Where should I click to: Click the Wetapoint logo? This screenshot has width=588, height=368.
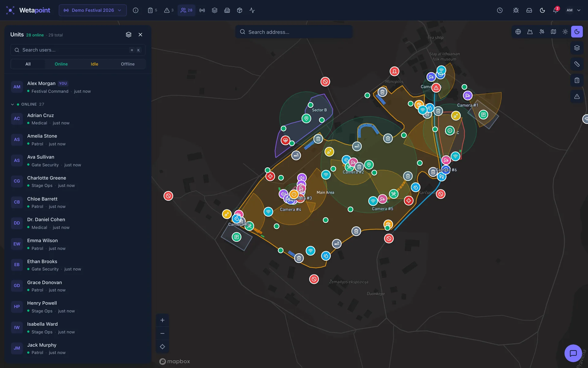[28, 10]
